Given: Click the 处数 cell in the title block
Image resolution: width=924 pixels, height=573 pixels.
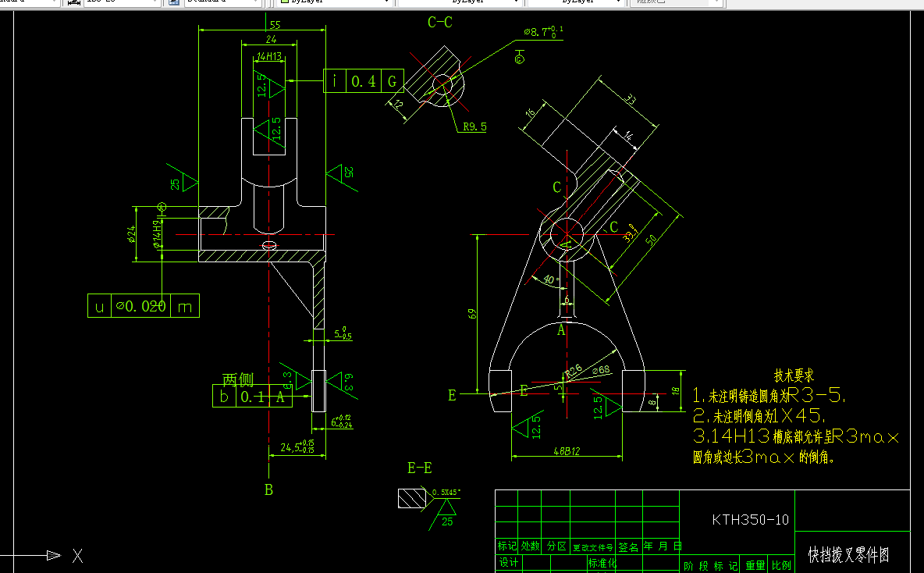Looking at the screenshot, I should tap(530, 546).
